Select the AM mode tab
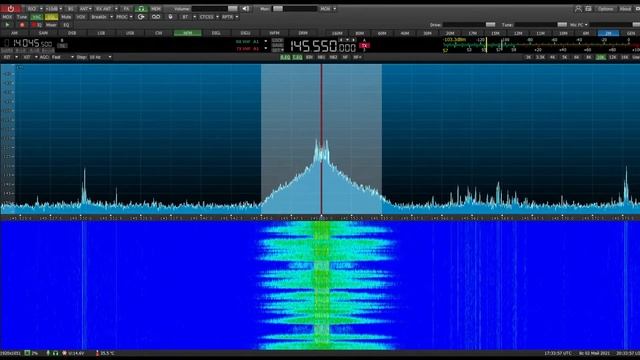This screenshot has width=640, height=360. coord(15,33)
